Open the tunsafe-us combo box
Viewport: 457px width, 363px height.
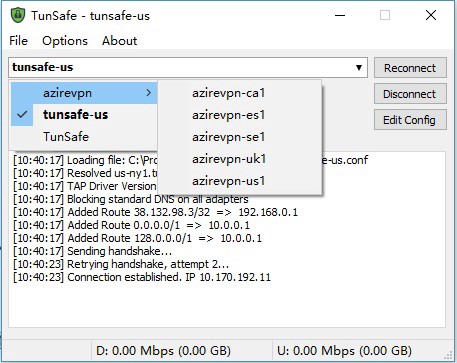[188, 67]
